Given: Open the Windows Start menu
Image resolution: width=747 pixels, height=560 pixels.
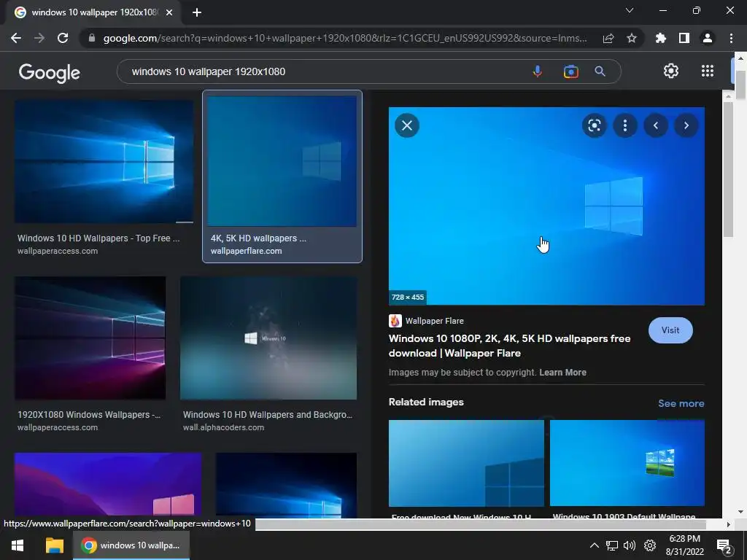Looking at the screenshot, I should tap(18, 545).
